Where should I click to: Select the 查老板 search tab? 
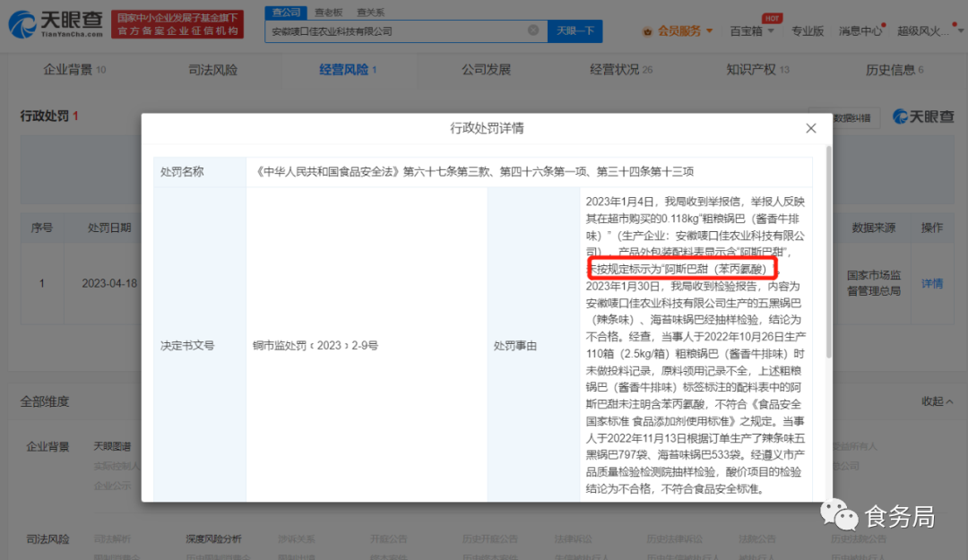tap(328, 12)
